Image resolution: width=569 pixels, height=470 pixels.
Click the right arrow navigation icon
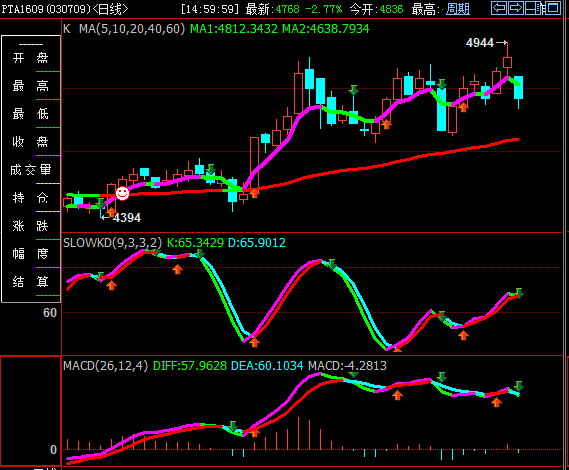[x=516, y=8]
